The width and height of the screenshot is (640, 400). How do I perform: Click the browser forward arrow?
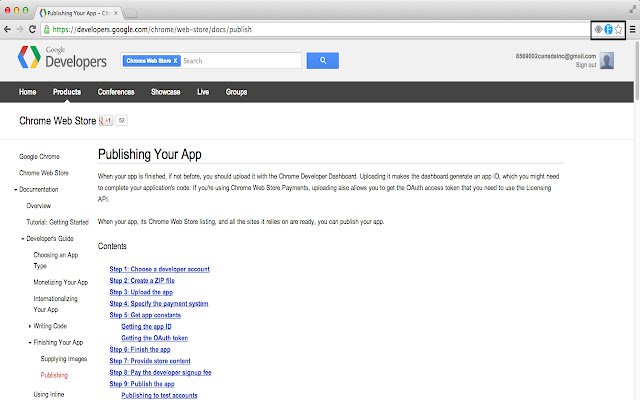point(20,29)
